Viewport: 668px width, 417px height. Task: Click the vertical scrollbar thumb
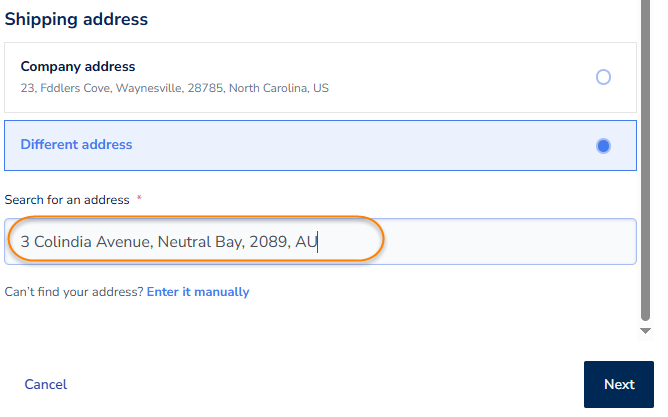pos(645,160)
